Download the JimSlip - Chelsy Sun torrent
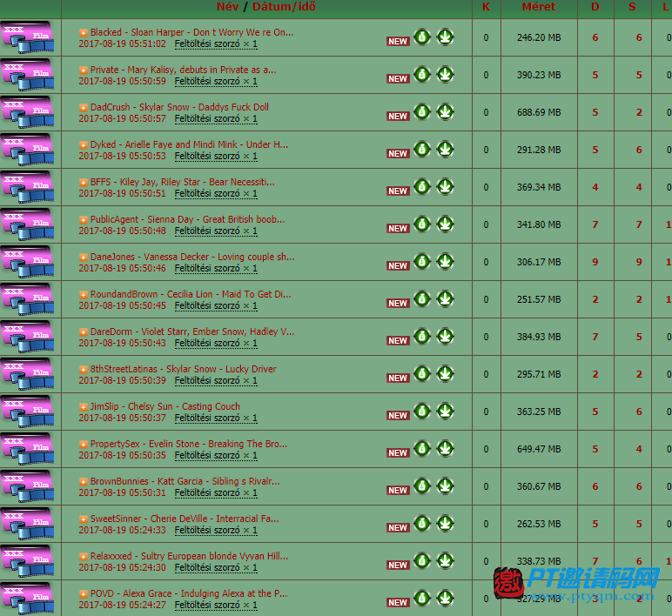Screen dimensions: 672x616 tap(446, 411)
